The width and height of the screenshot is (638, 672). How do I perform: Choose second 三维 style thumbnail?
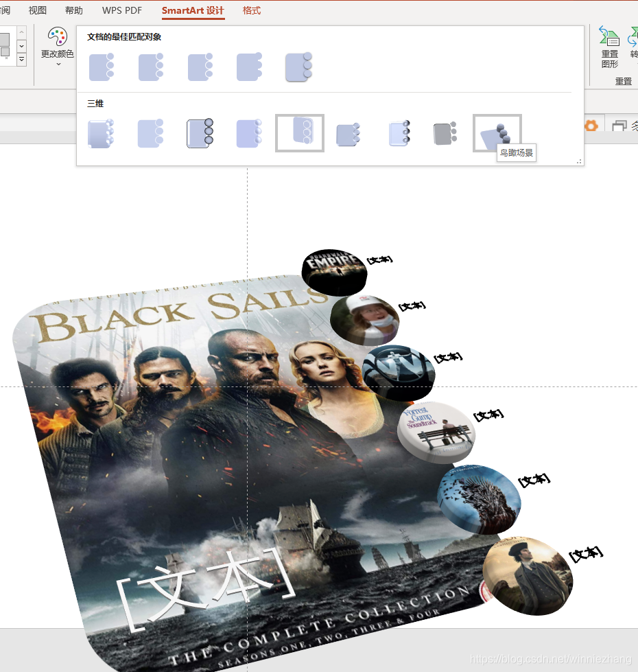pyautogui.click(x=150, y=133)
